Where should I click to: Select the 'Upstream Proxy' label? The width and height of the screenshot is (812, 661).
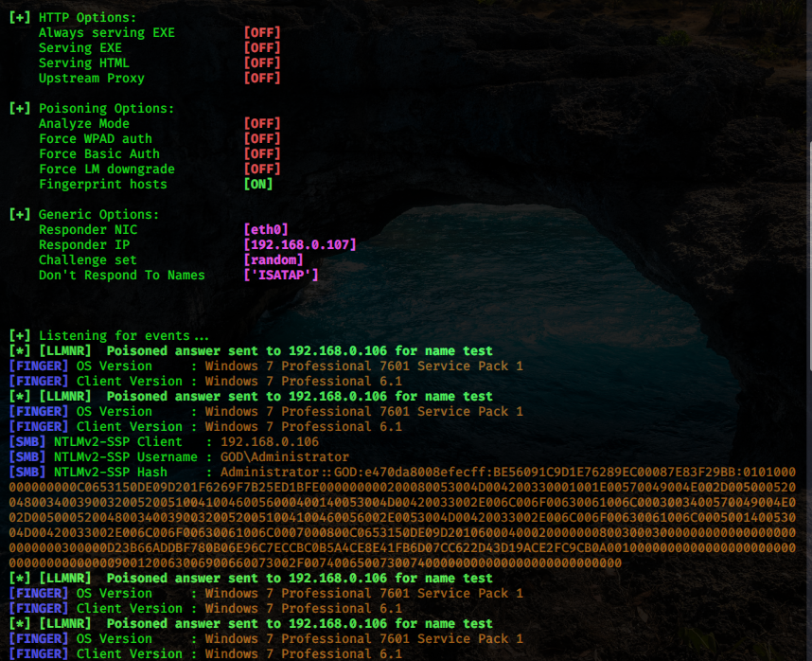92,79
